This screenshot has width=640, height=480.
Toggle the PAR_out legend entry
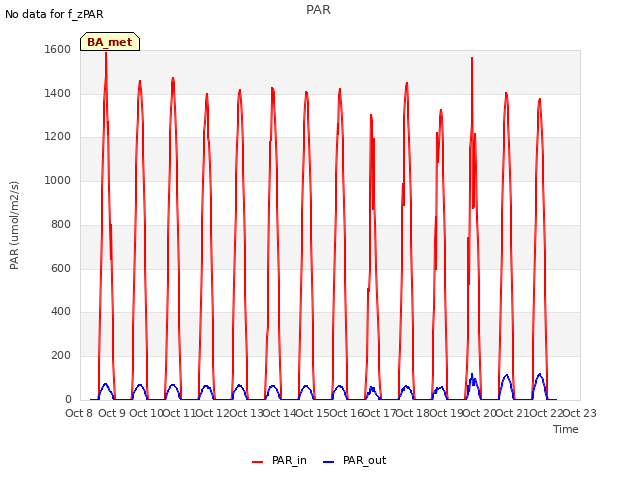point(354,461)
